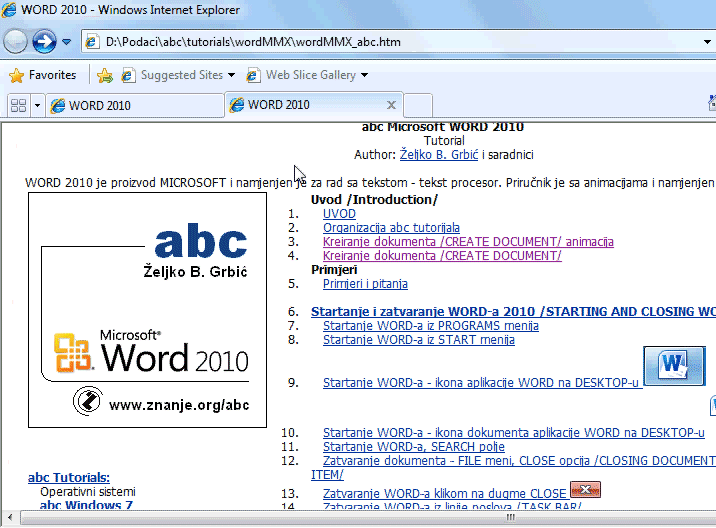Screen dimensions: 716x528
Task: Click the browser Back button
Action: coord(15,41)
